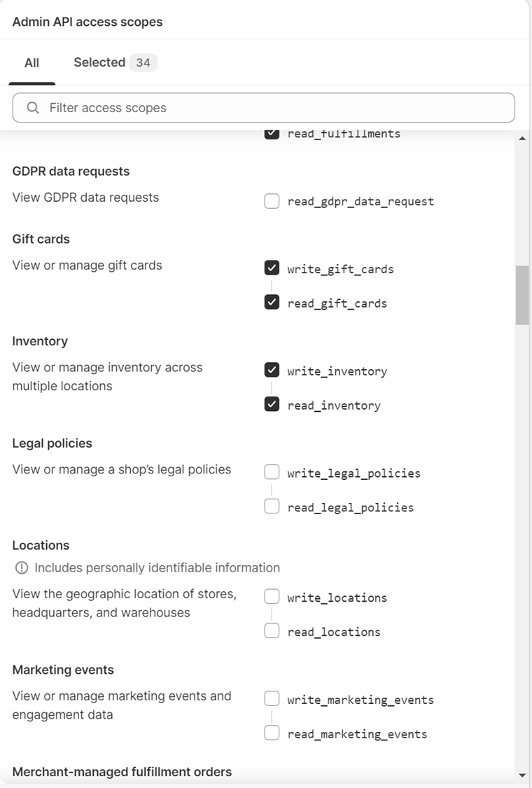The image size is (532, 788).
Task: Click the 34 count badge
Action: (x=143, y=63)
